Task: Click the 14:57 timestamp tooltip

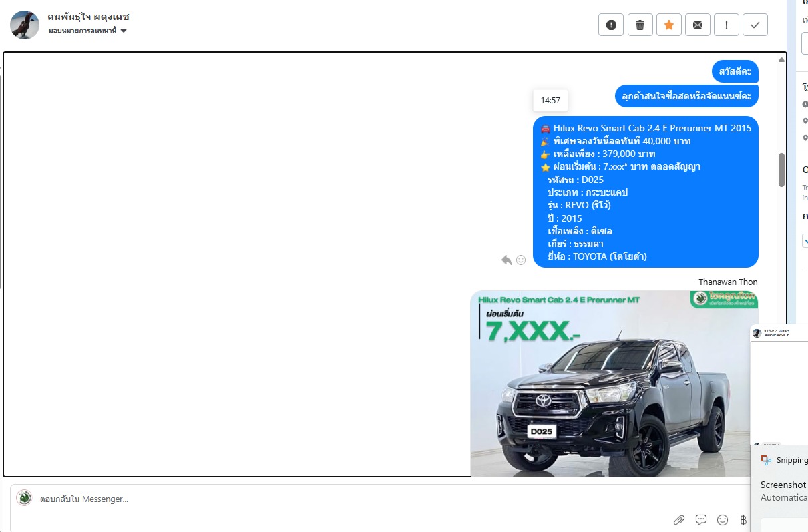Action: pos(550,101)
